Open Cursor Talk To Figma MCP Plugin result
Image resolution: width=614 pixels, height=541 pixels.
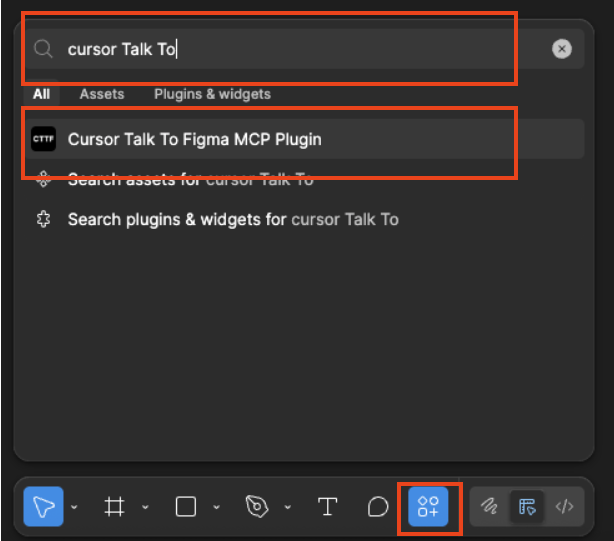click(x=305, y=139)
